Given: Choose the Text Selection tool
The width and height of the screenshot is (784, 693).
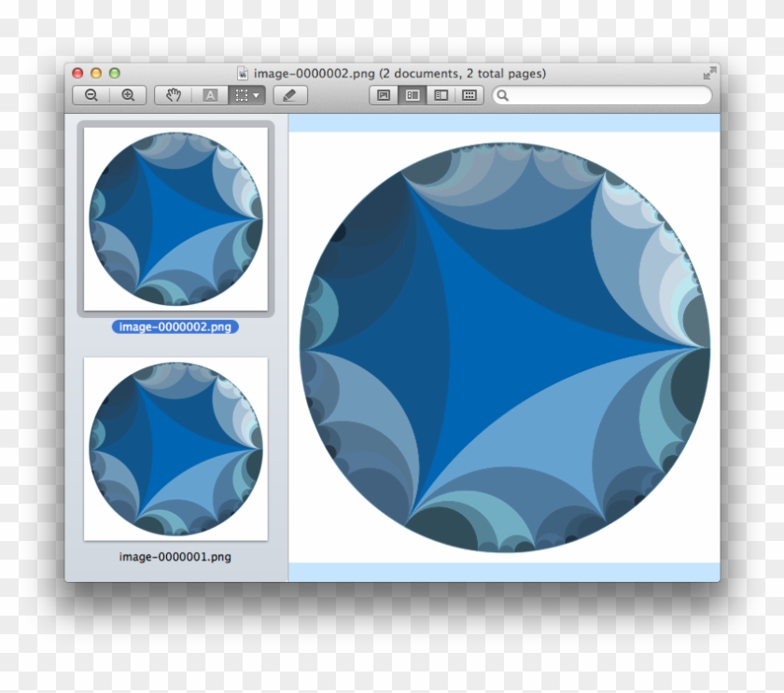Looking at the screenshot, I should coord(210,94).
